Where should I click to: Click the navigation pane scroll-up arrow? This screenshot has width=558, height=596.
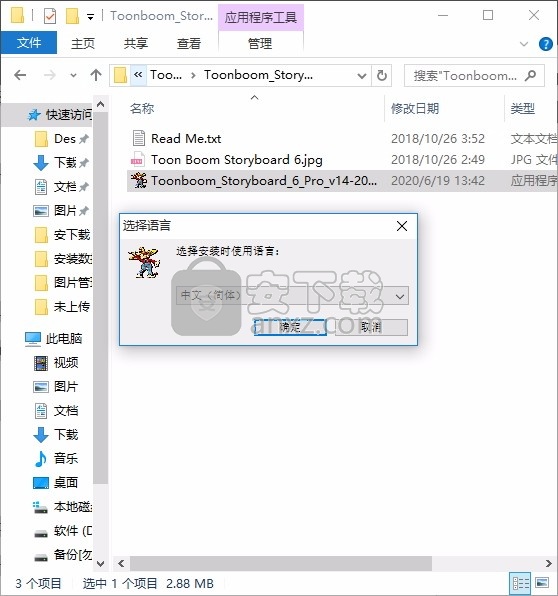(x=100, y=104)
